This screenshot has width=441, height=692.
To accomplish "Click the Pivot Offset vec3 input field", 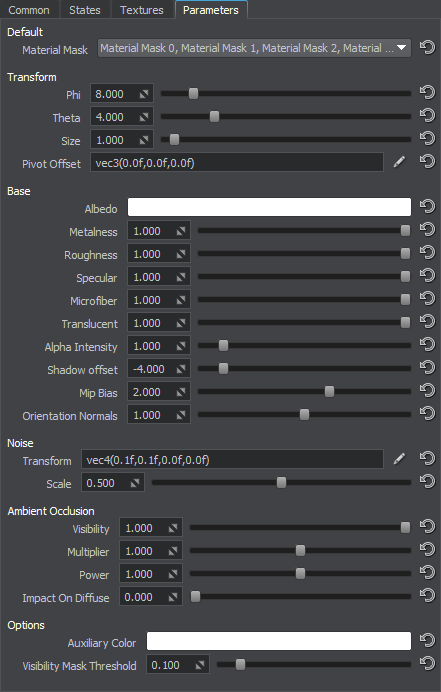I will point(237,162).
